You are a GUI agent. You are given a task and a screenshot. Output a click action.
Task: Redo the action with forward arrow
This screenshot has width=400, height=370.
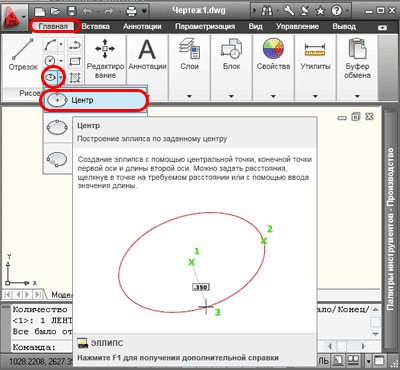109,12
